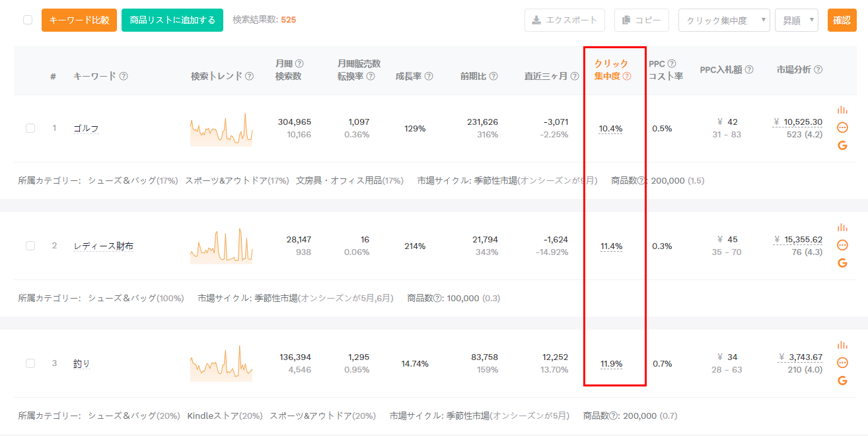Click category text シューズ＆バッグ(100%)
868x436 pixels.
[136, 298]
